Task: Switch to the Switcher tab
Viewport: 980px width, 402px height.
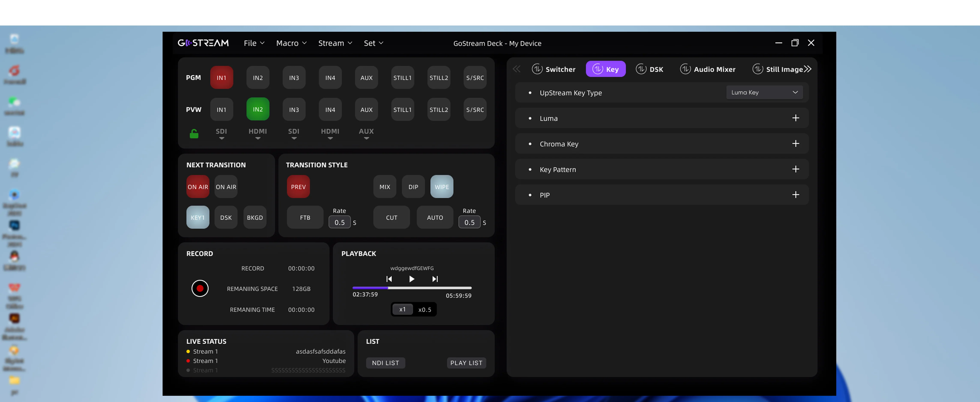Action: tap(554, 69)
